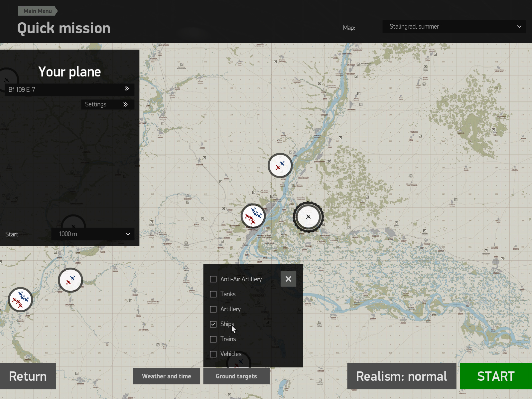Enable Trains ground targets
Screen dimensions: 532x399
[213, 339]
